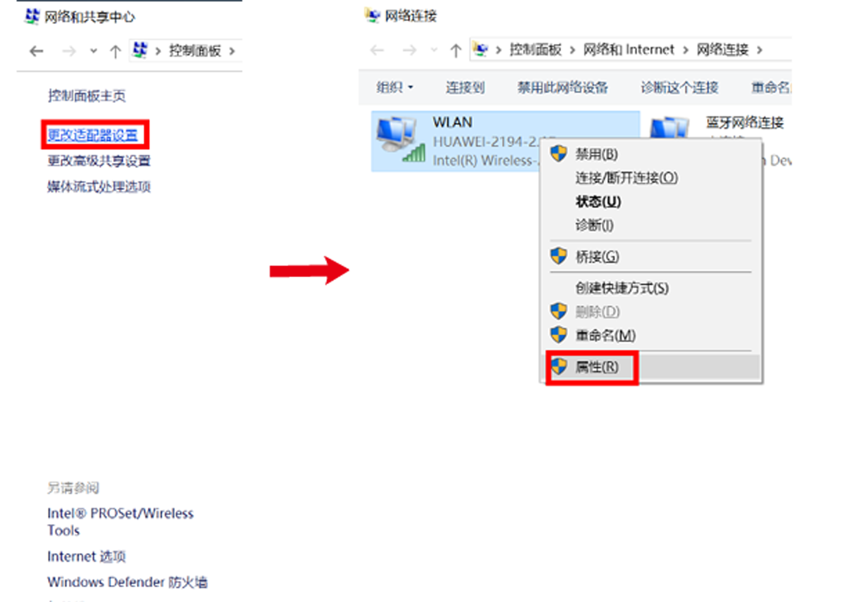Click Network Connections window title icon
The height and width of the screenshot is (602, 868).
[372, 16]
